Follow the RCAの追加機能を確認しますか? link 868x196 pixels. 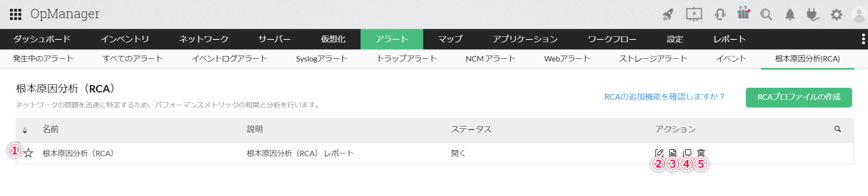(x=664, y=97)
